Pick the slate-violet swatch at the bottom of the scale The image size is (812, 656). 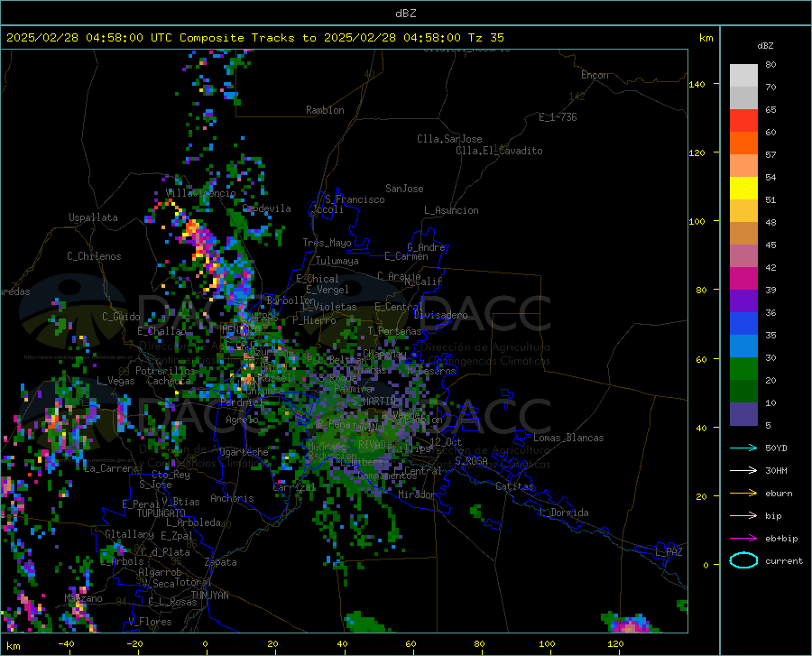743,414
